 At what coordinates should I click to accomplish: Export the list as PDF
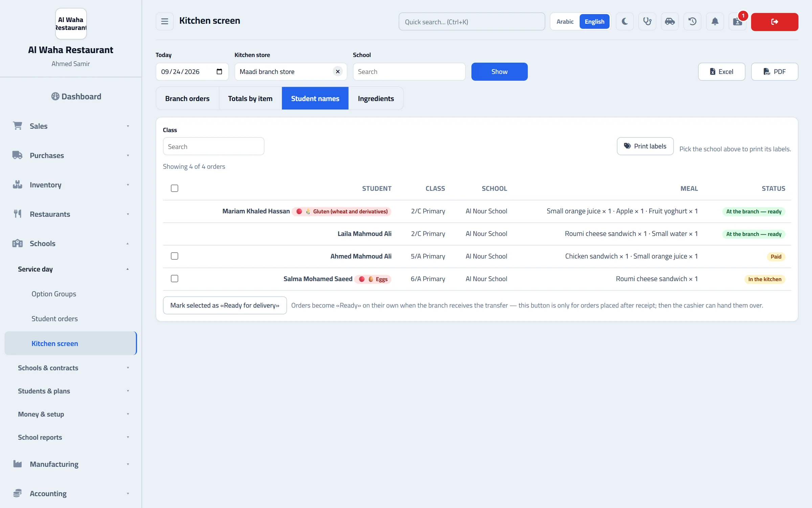[x=774, y=71]
